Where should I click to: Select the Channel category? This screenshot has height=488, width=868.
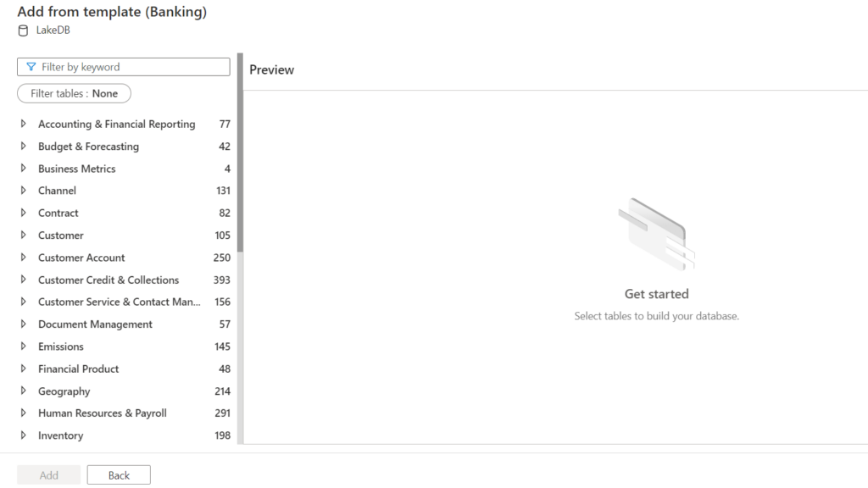point(57,190)
